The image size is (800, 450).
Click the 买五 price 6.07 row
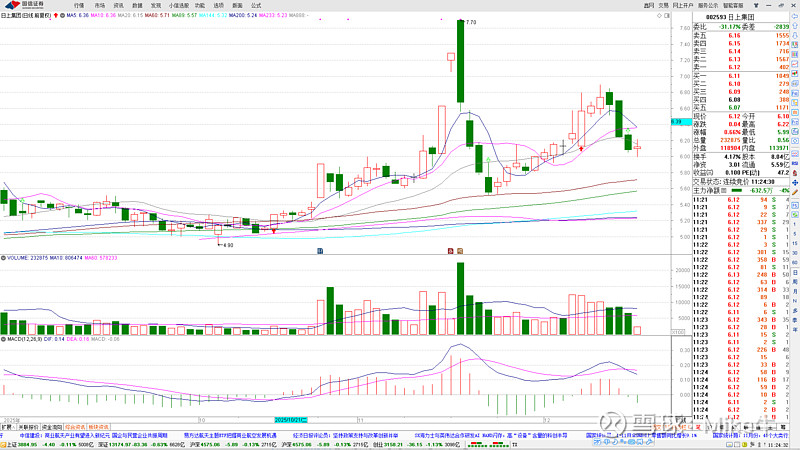pyautogui.click(x=741, y=108)
